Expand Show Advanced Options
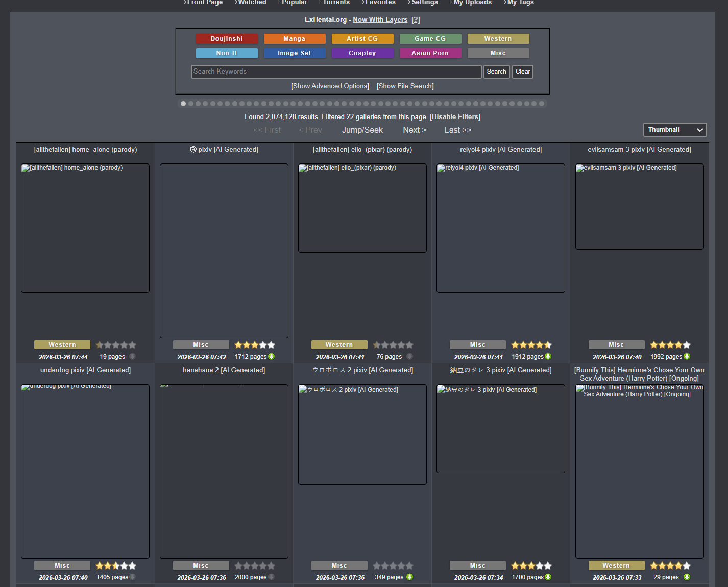The height and width of the screenshot is (587, 728). [x=330, y=86]
